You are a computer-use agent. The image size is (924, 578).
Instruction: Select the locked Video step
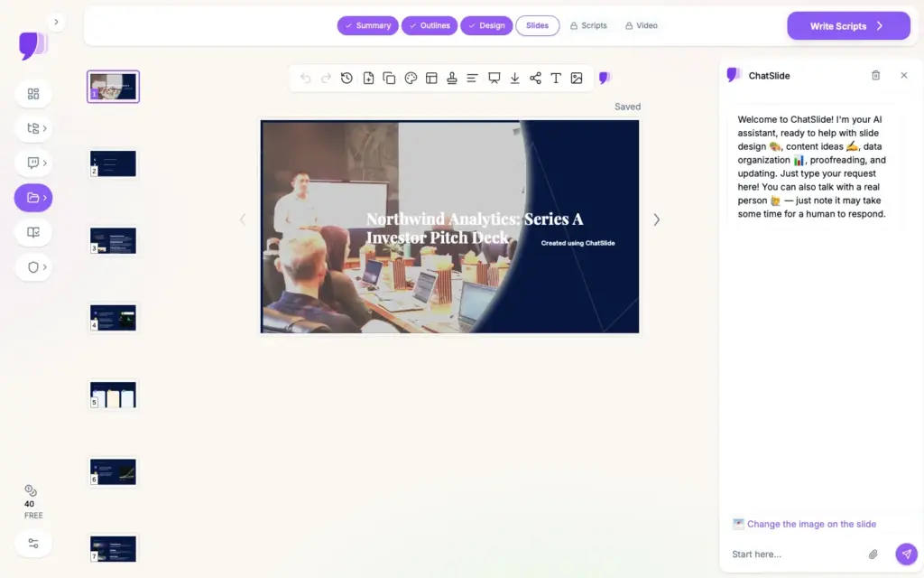(642, 25)
